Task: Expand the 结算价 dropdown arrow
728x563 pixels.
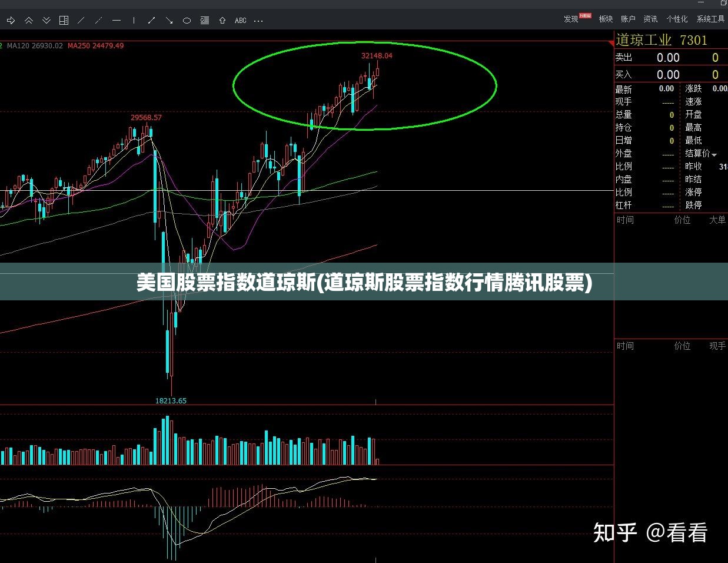Action: [714, 154]
